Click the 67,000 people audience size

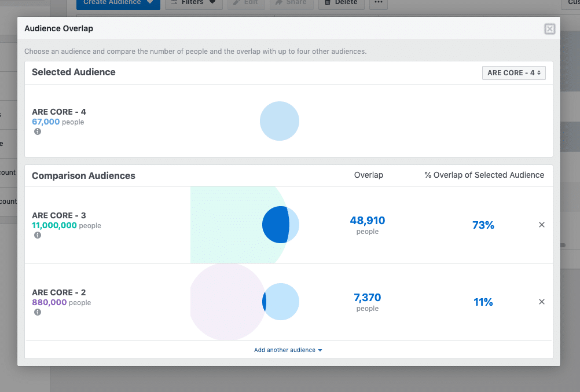point(46,122)
